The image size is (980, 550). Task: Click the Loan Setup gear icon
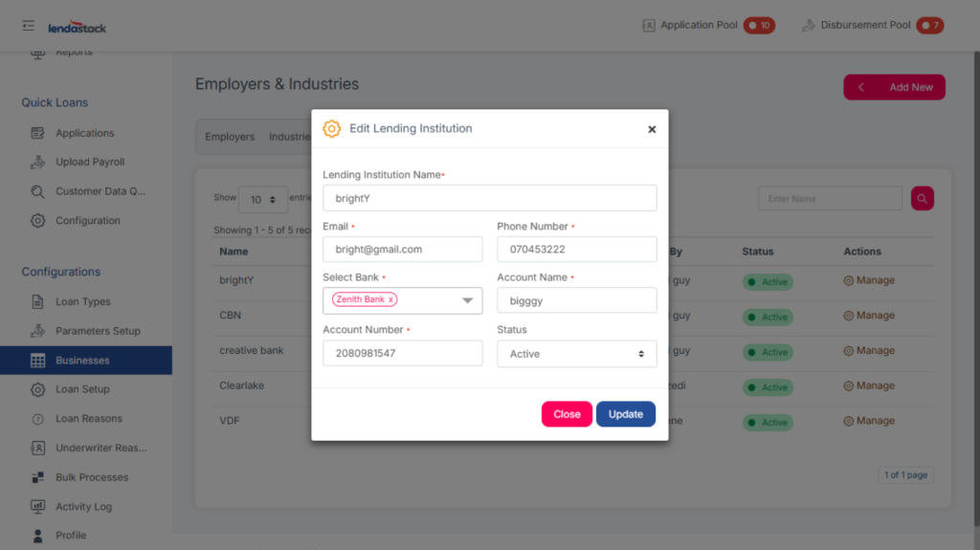click(x=38, y=389)
